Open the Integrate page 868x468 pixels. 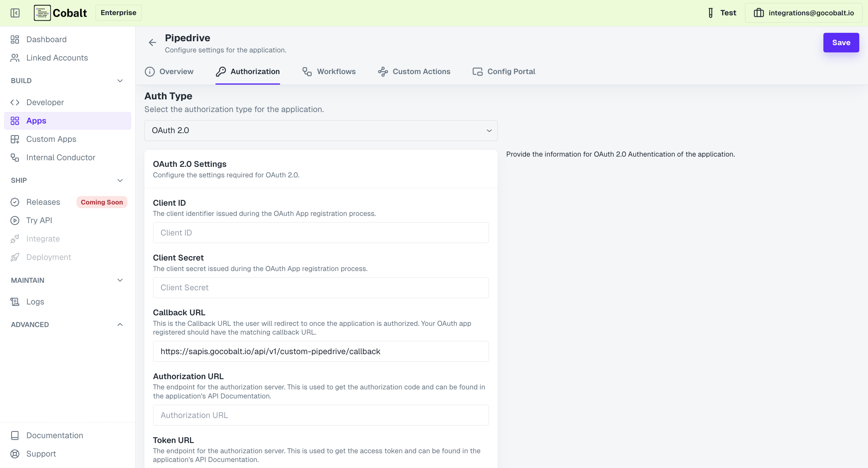click(43, 239)
